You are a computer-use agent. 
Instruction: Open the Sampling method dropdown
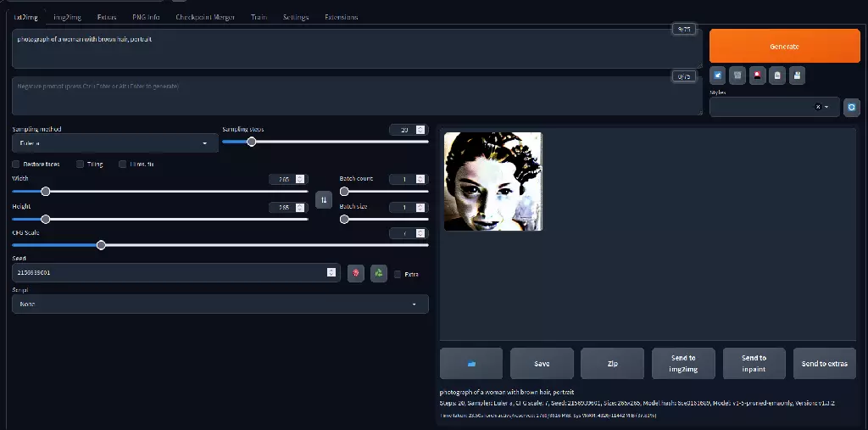point(114,143)
